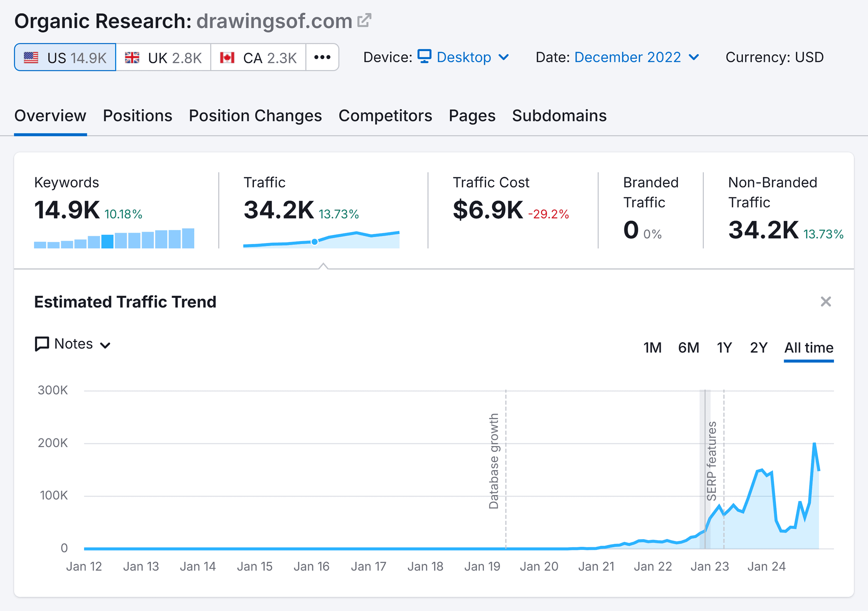The width and height of the screenshot is (868, 611).
Task: Click the Keywords 10.18% change
Action: tap(123, 215)
